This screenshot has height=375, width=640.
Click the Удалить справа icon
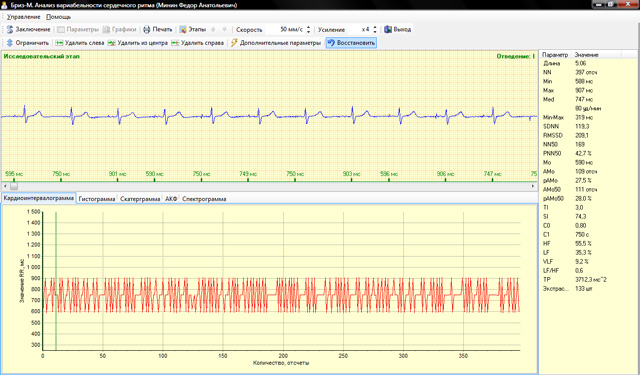click(175, 42)
